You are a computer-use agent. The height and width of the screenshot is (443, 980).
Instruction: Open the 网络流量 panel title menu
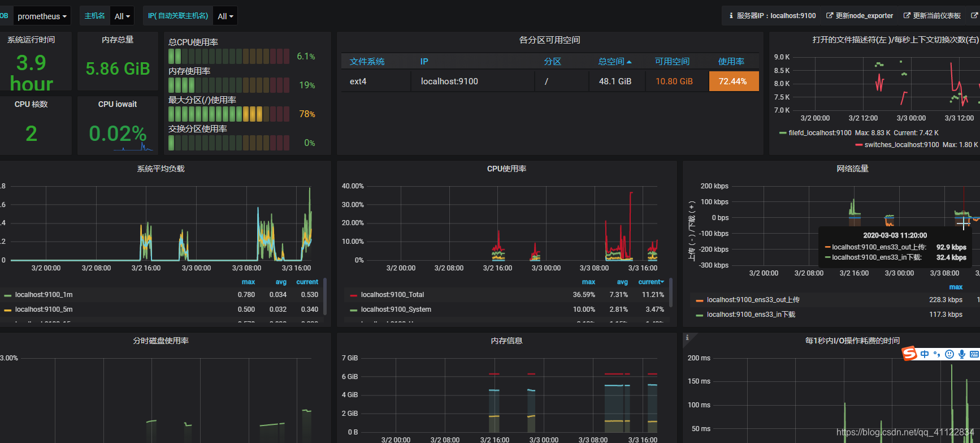(853, 169)
